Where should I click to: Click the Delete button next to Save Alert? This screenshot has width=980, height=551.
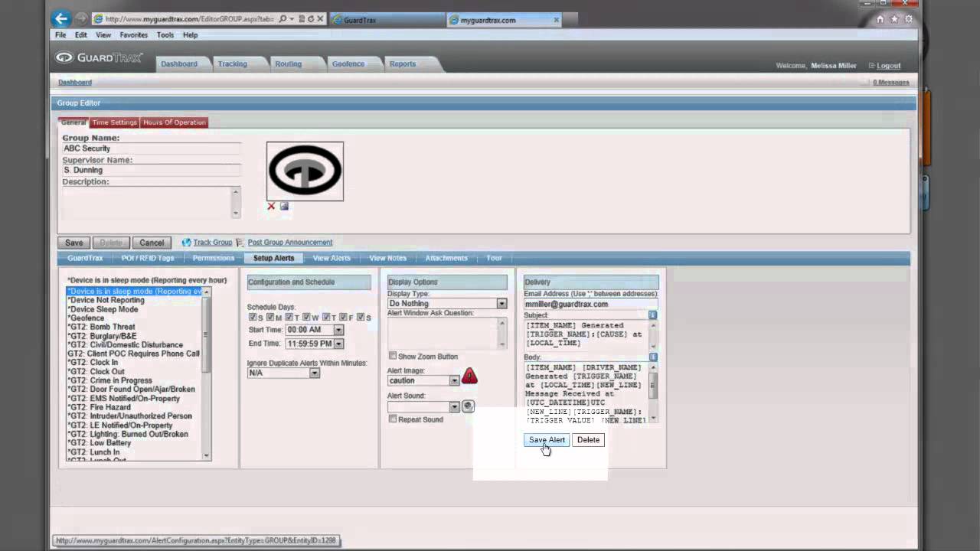588,440
